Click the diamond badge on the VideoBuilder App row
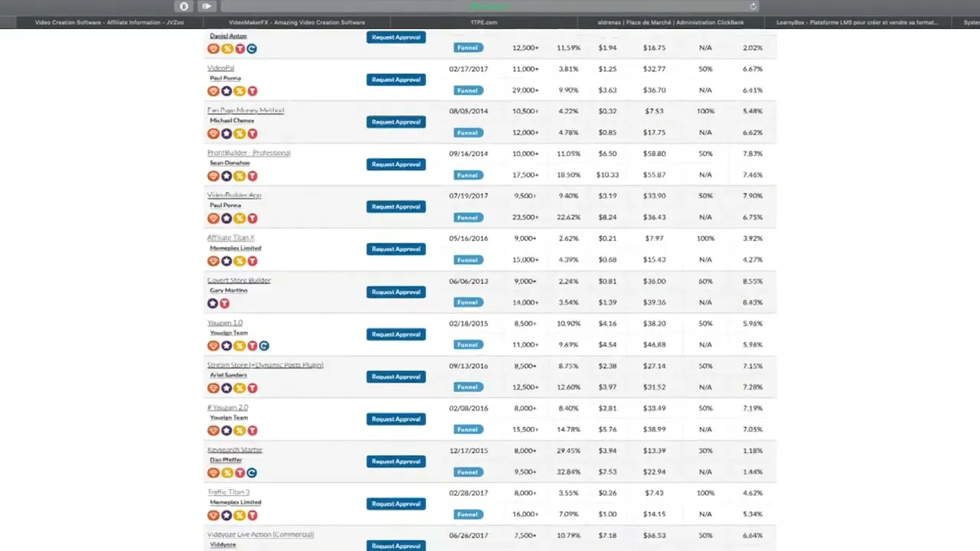980x551 pixels. (x=213, y=218)
